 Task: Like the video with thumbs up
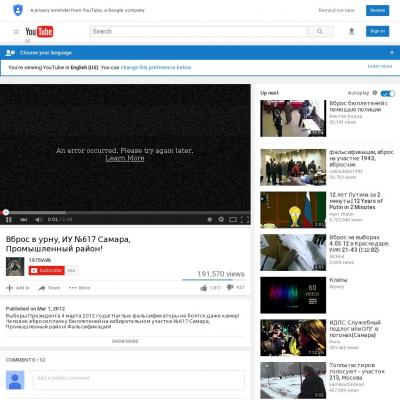pyautogui.click(x=204, y=288)
